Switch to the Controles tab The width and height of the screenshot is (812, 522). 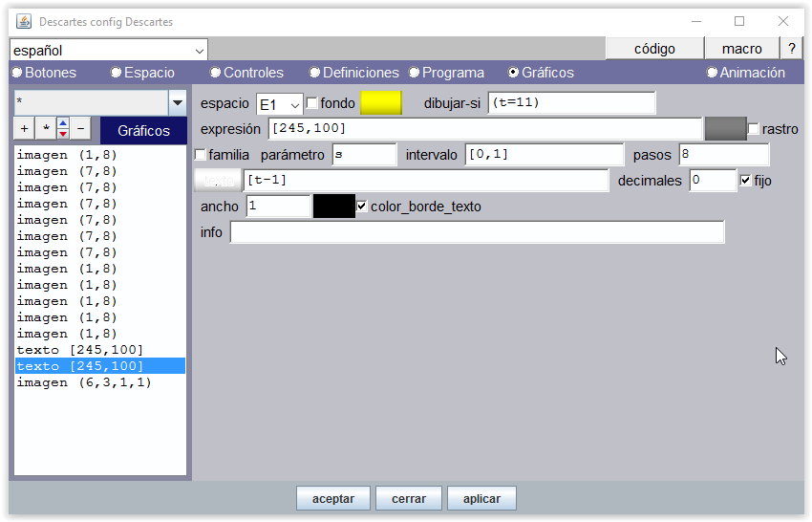[x=246, y=73]
